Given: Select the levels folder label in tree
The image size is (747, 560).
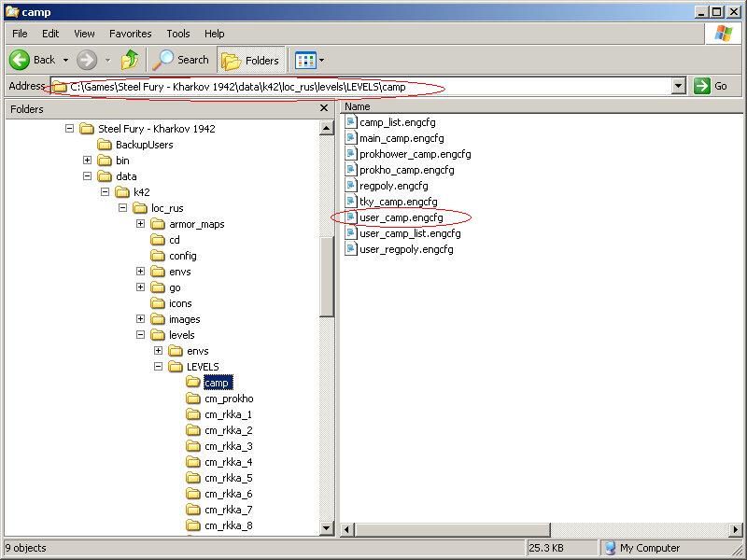Looking at the screenshot, I should [181, 335].
